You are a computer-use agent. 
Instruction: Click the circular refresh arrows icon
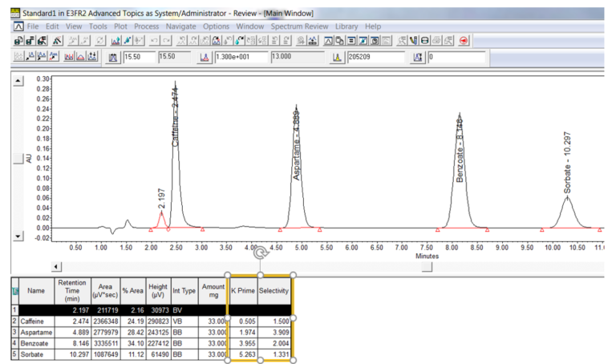click(x=100, y=40)
